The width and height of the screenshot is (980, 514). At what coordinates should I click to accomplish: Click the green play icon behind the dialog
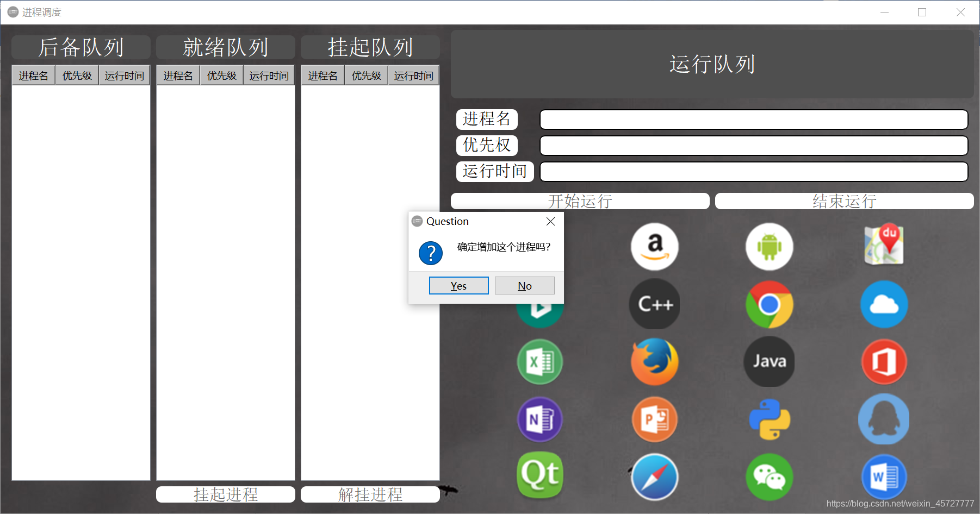coord(540,315)
